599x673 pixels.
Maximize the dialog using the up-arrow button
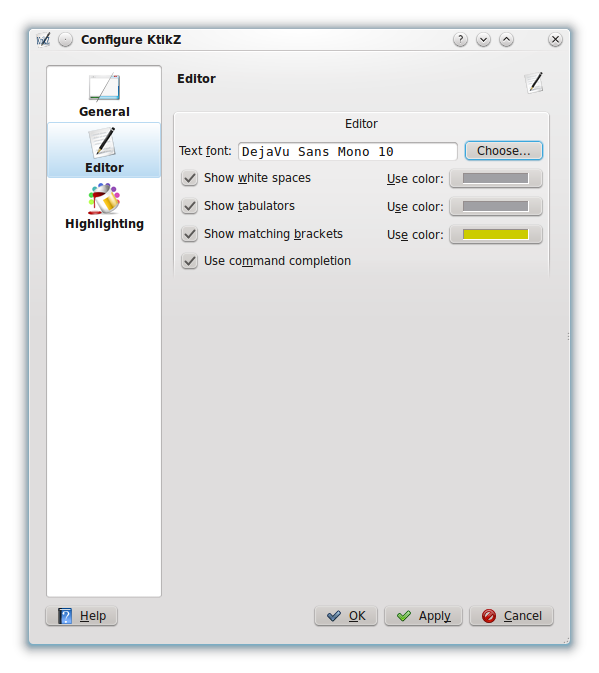[x=506, y=40]
